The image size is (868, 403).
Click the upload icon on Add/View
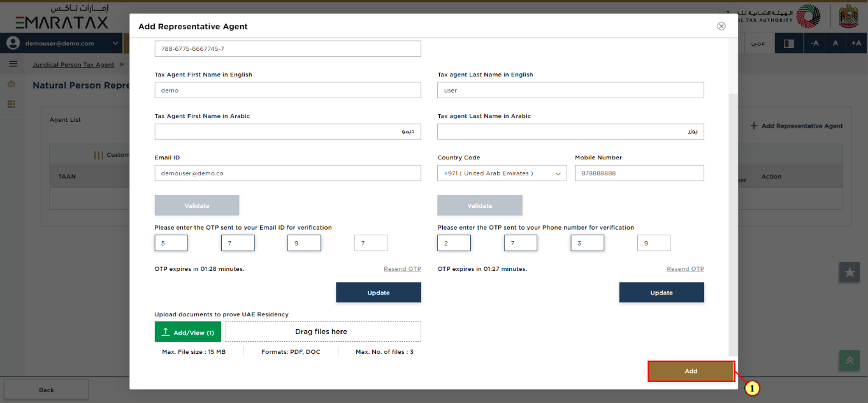(x=166, y=332)
